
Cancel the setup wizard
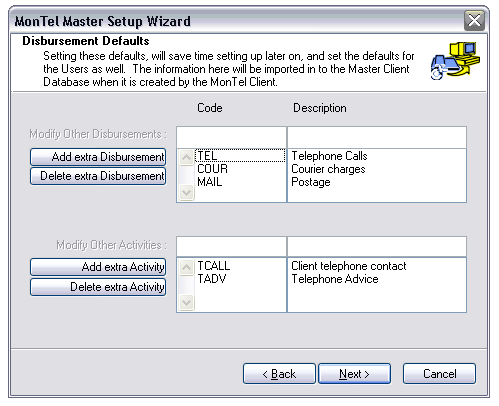439,374
